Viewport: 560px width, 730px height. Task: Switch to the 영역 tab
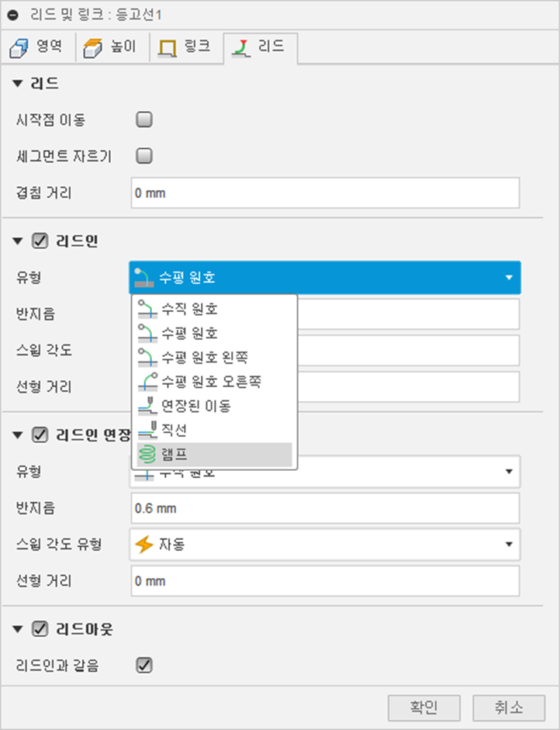pos(37,47)
